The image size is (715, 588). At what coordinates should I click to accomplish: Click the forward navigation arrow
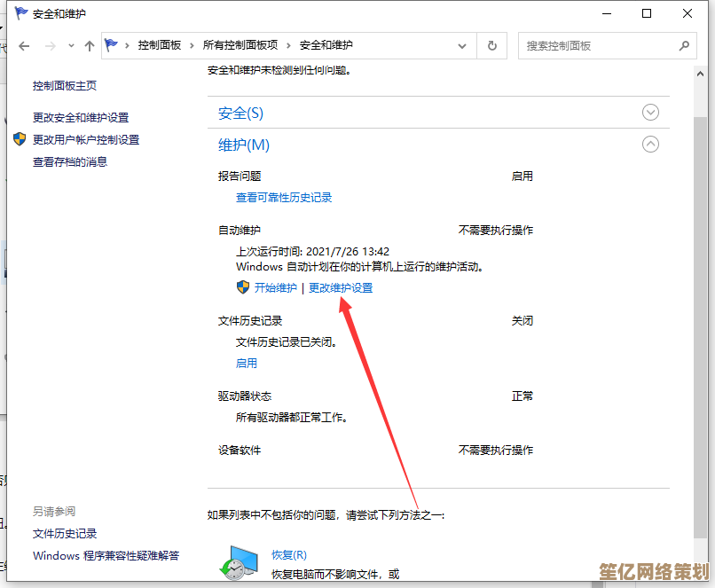coord(51,45)
